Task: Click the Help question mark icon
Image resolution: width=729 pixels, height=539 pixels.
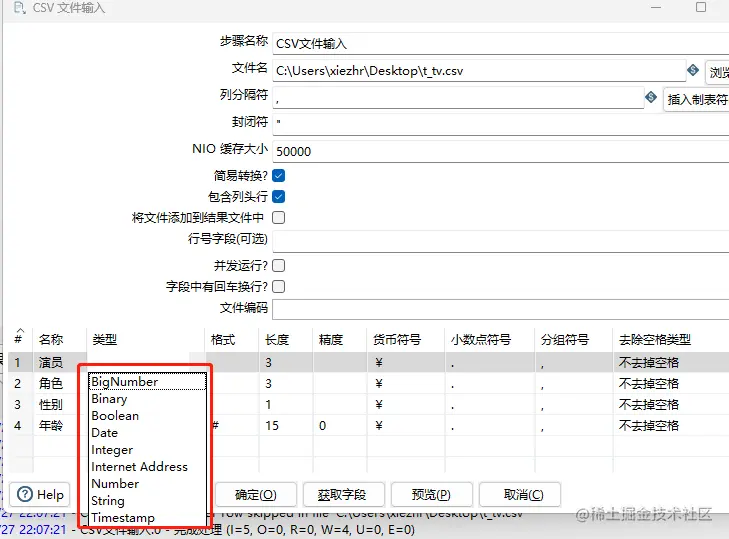Action: 25,494
